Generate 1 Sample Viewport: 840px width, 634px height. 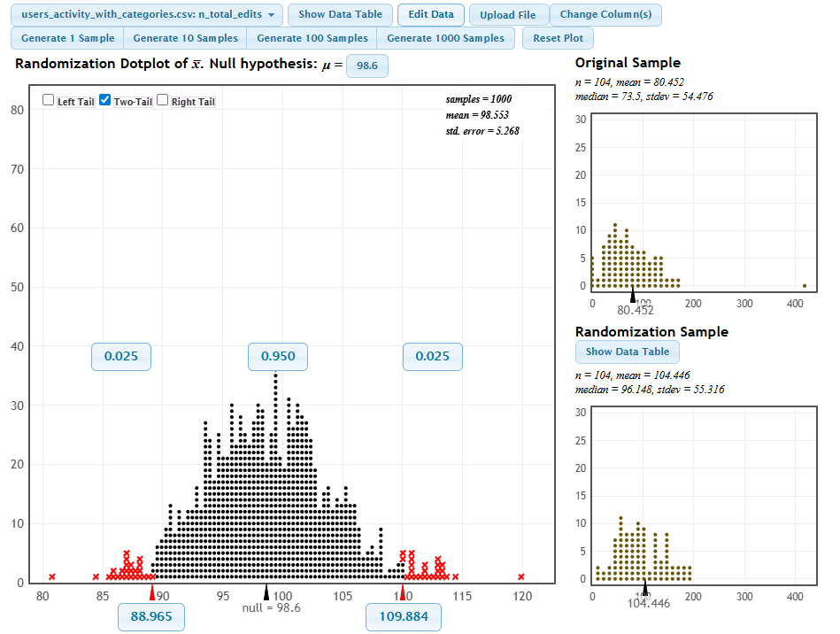(x=67, y=39)
